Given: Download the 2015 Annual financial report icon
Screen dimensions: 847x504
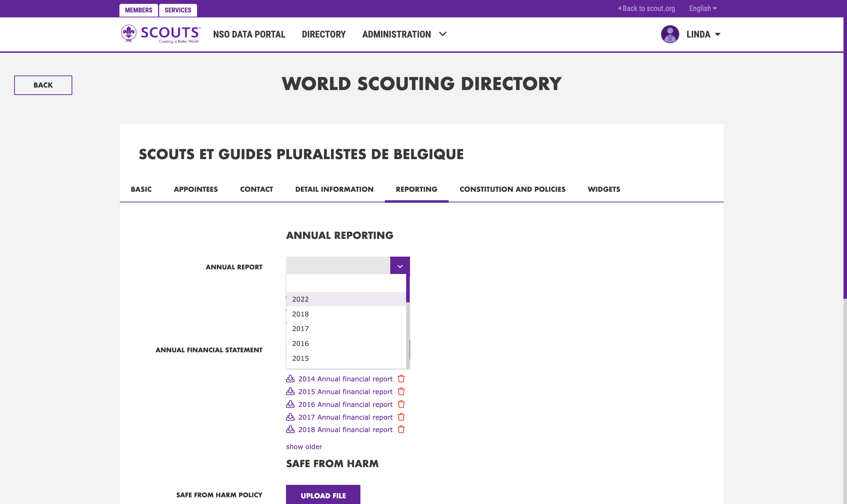Looking at the screenshot, I should pos(290,392).
